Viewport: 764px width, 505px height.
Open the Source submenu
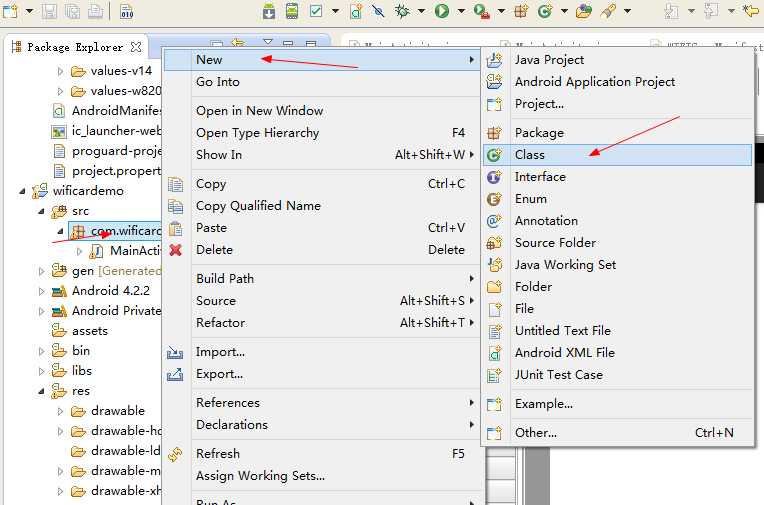coord(322,301)
